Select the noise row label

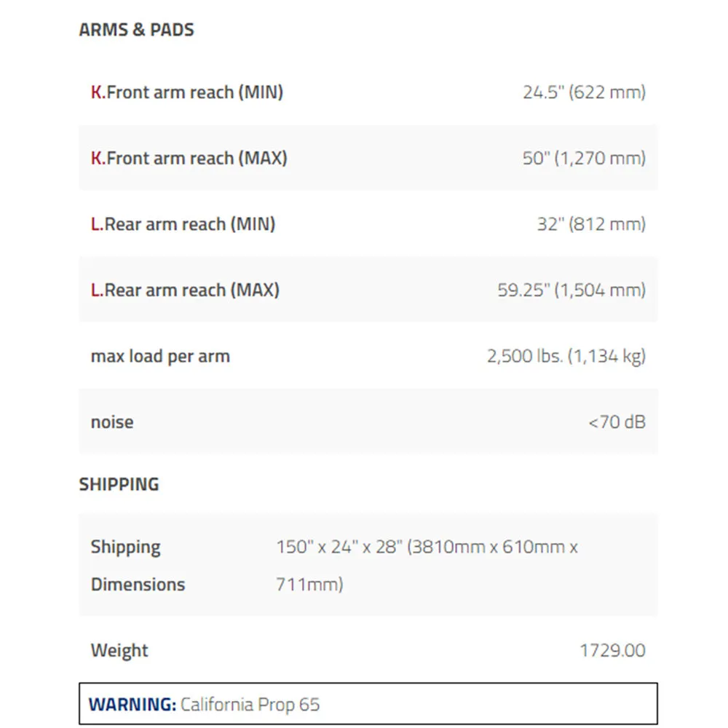click(112, 422)
